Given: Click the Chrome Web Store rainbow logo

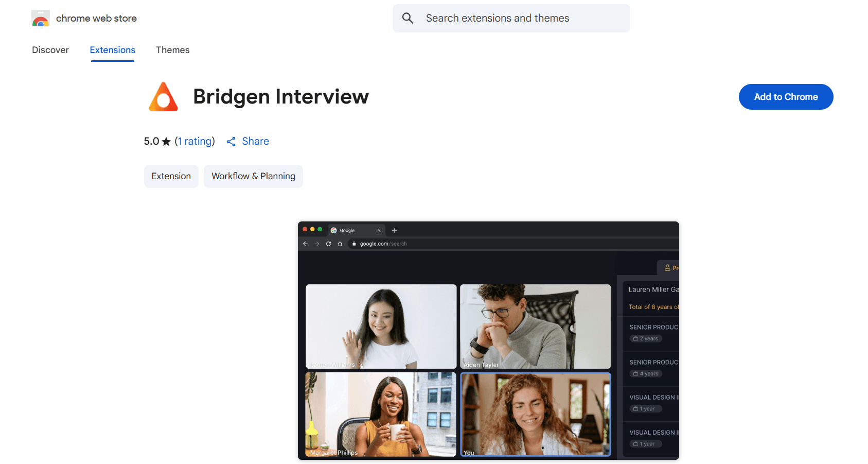Looking at the screenshot, I should pyautogui.click(x=41, y=19).
